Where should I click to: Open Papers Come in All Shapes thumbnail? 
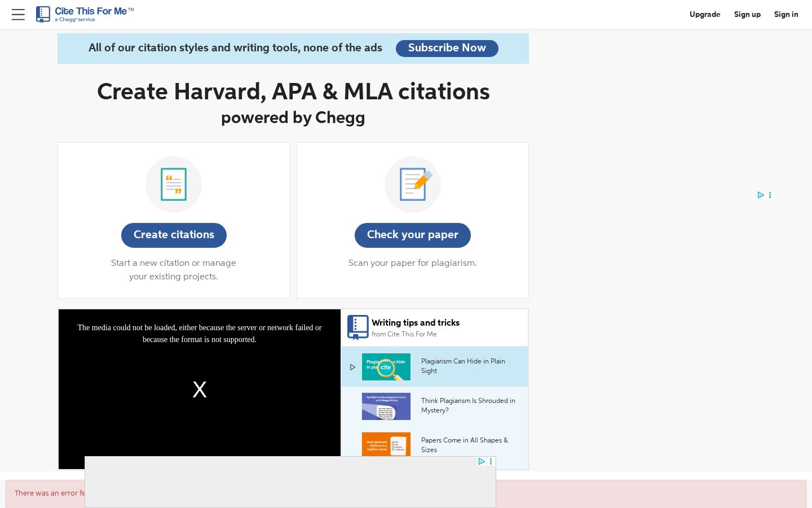coord(386,444)
